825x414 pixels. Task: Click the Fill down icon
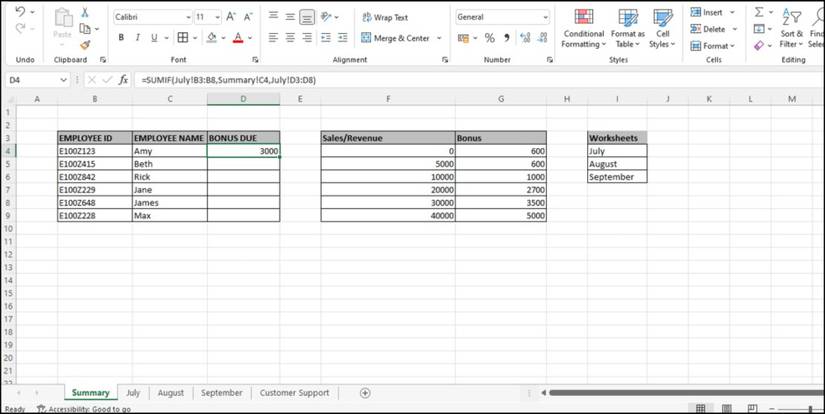coord(759,28)
